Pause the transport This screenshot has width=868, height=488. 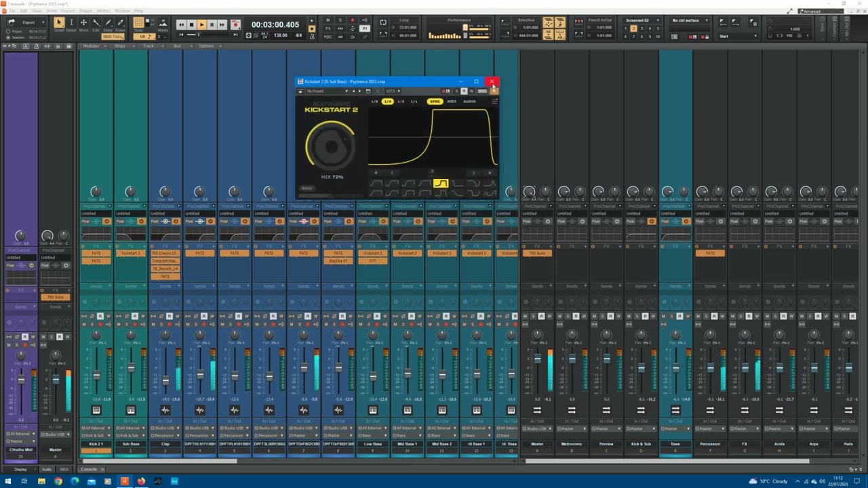click(212, 25)
